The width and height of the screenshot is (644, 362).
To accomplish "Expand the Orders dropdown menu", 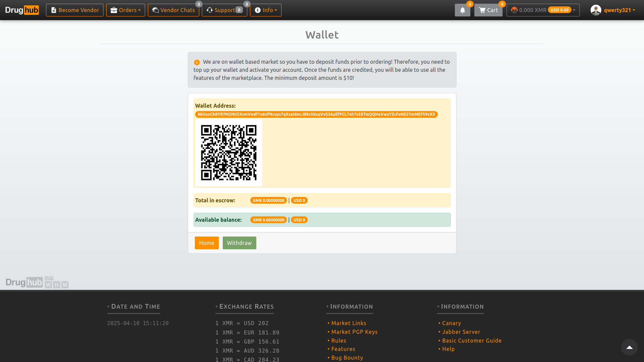I will click(x=125, y=10).
